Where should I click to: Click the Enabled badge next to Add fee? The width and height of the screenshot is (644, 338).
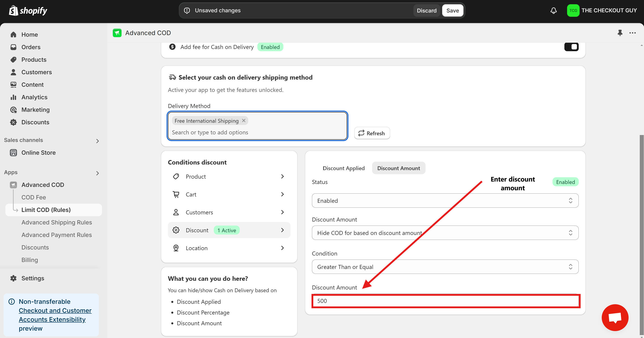click(270, 47)
